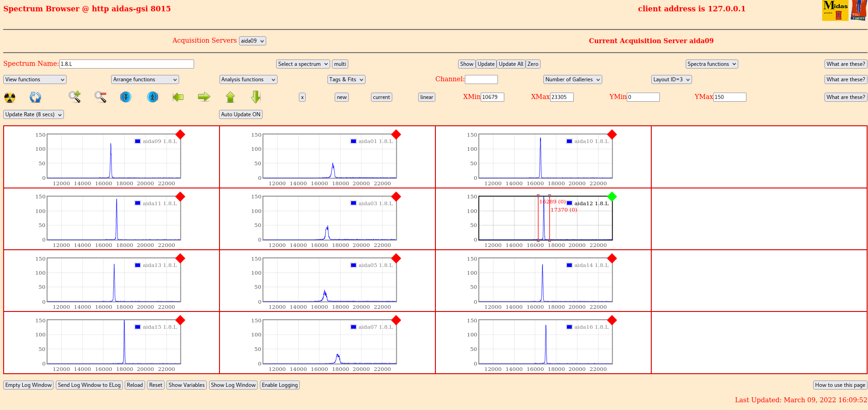
Task: Open the Number of Galleries dropdown
Action: pos(572,79)
